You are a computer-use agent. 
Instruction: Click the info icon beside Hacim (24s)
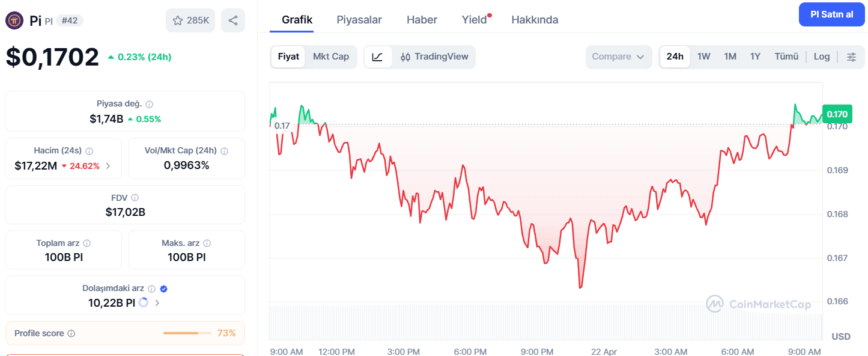coord(90,150)
